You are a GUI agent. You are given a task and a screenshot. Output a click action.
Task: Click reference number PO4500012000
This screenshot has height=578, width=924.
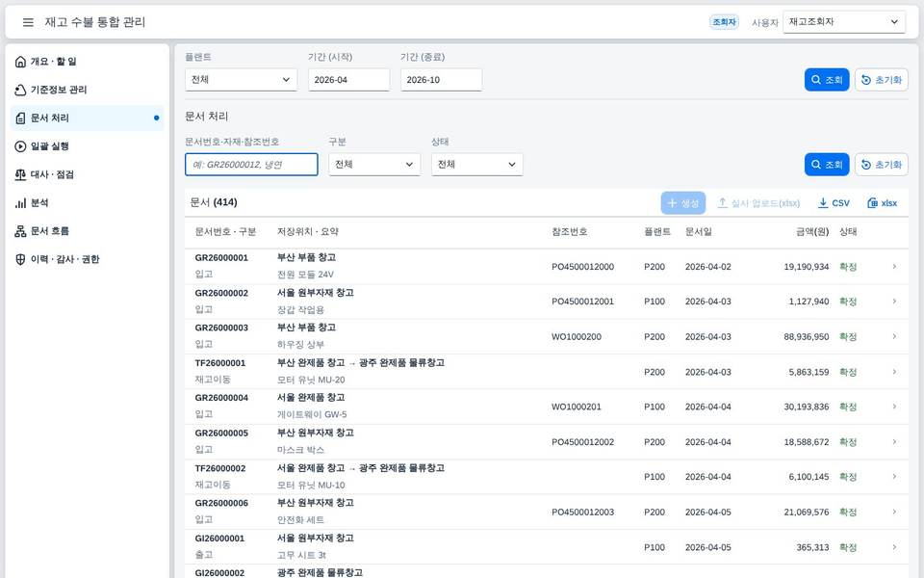[x=583, y=267]
